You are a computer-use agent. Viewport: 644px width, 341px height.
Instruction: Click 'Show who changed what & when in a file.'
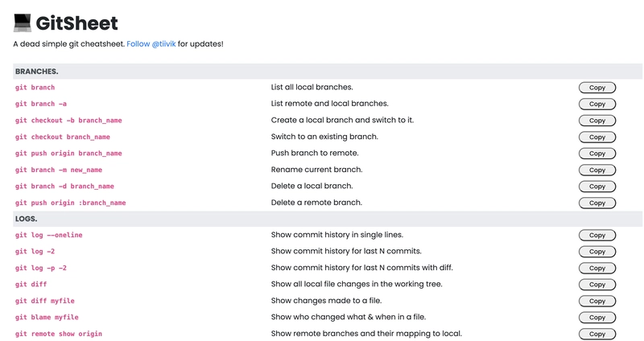349,317
